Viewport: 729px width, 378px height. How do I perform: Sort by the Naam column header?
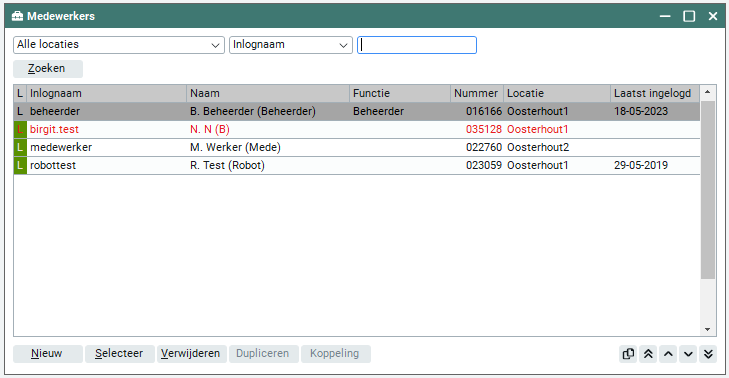click(x=268, y=93)
